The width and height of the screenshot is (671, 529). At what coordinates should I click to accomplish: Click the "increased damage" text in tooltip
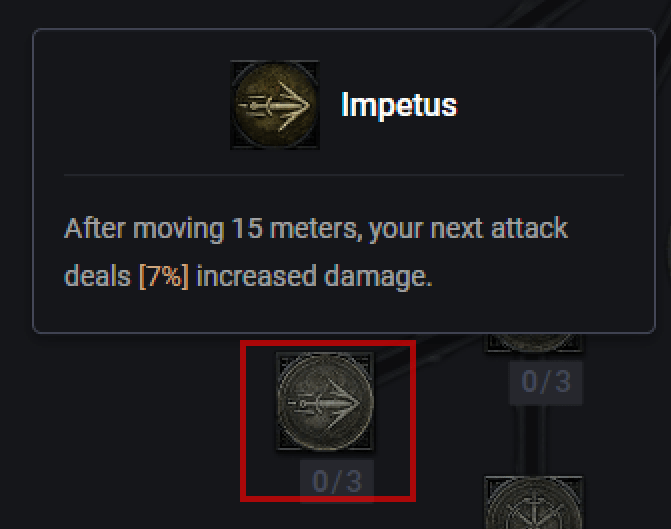point(314,277)
